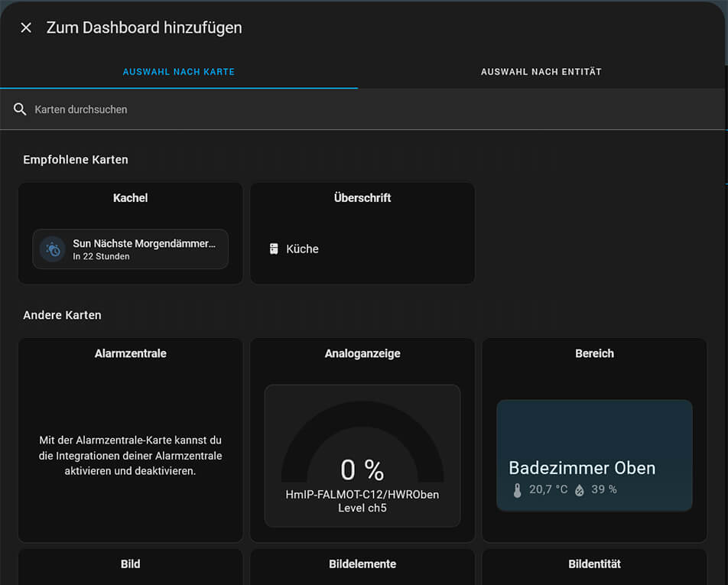Select the Auswahl nach Karte tab
This screenshot has height=585, width=728.
(x=178, y=72)
